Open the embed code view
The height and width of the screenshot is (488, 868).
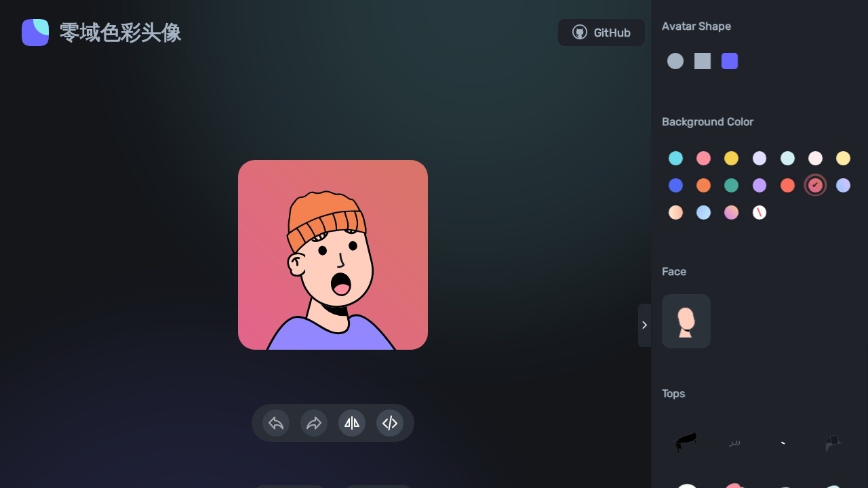point(390,423)
